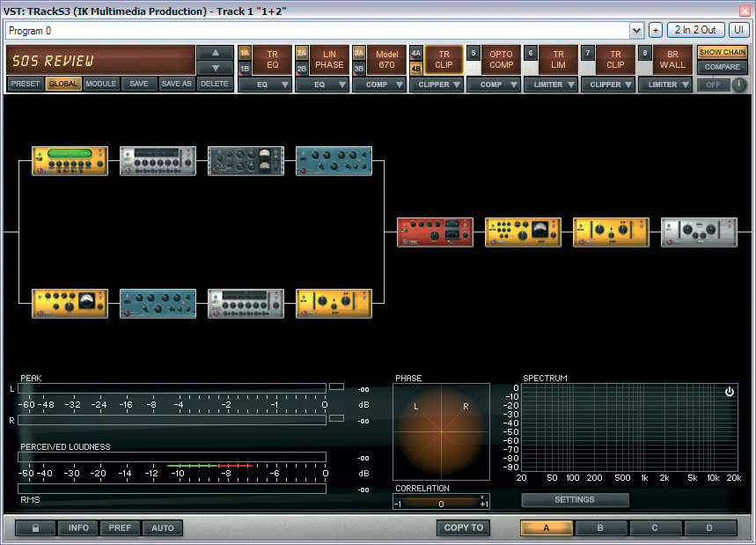
Task: Click the COPY TO button
Action: coord(463,527)
